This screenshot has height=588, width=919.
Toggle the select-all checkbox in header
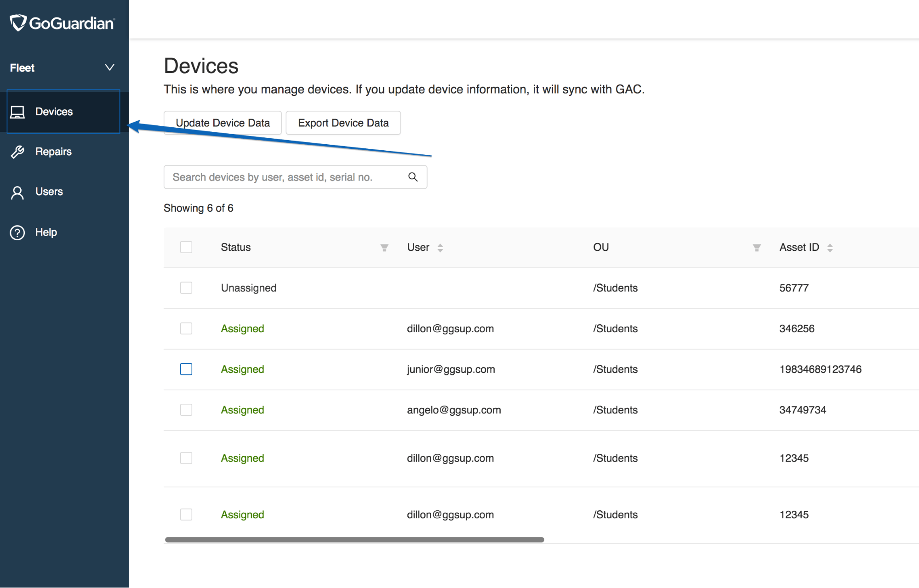click(x=186, y=247)
